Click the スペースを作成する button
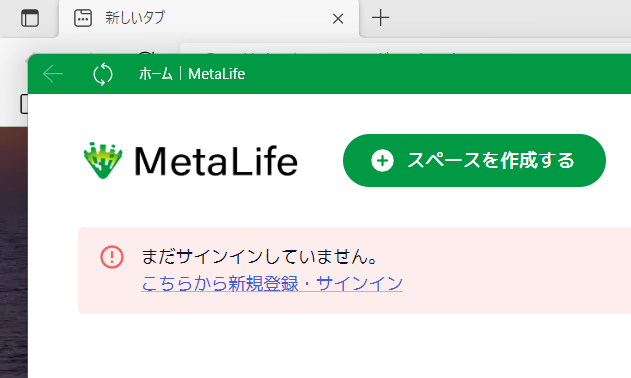This screenshot has height=378, width=631. (x=474, y=160)
